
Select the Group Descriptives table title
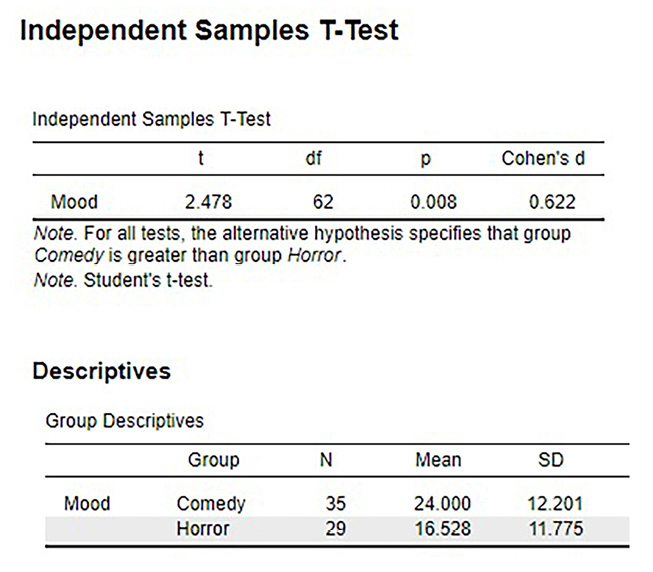click(124, 421)
